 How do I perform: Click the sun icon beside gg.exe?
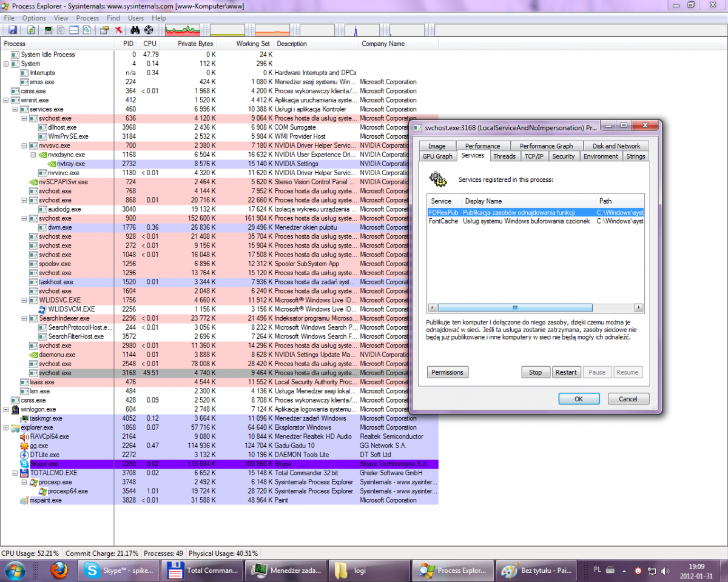pyautogui.click(x=24, y=446)
